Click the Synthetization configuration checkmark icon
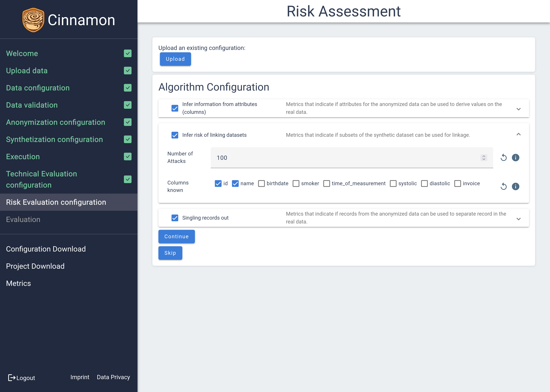This screenshot has height=392, width=550. [x=128, y=139]
